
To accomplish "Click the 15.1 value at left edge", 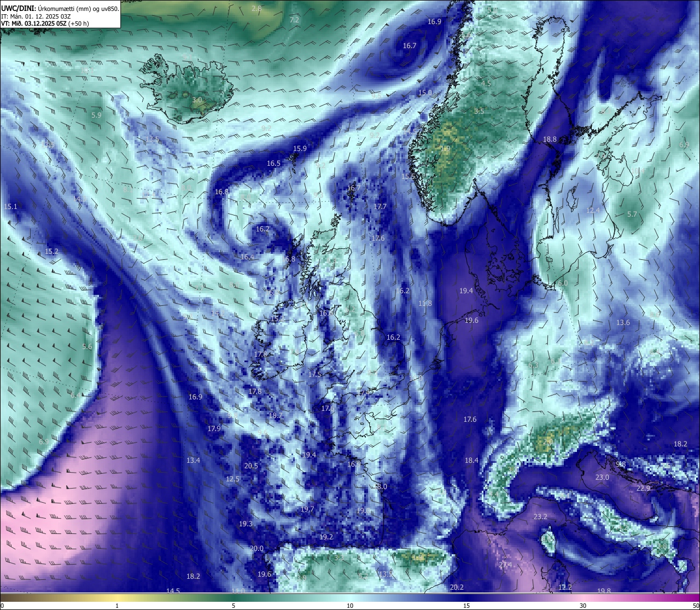I will (10, 207).
